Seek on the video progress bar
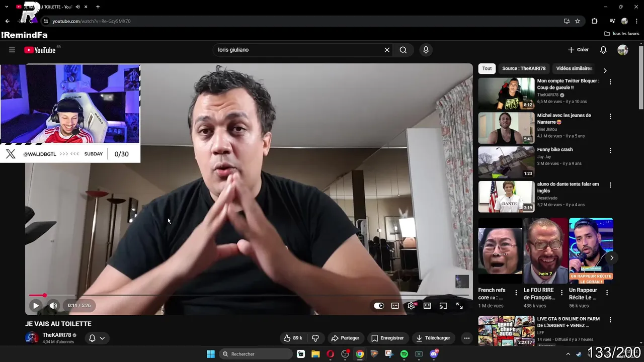Screen dimensions: 644x362 pyautogui.click(x=249, y=295)
